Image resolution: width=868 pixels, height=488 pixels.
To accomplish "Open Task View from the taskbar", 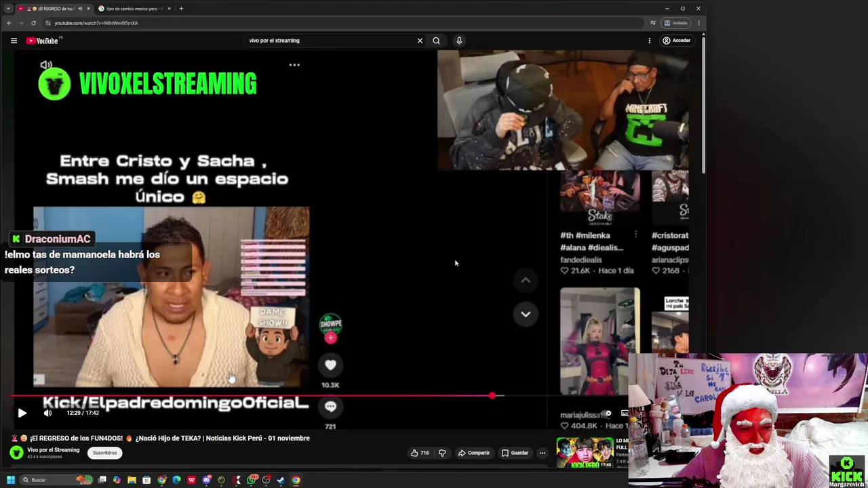I will pyautogui.click(x=102, y=480).
